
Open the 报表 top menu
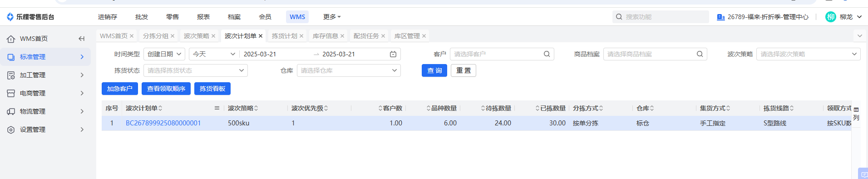(x=203, y=17)
